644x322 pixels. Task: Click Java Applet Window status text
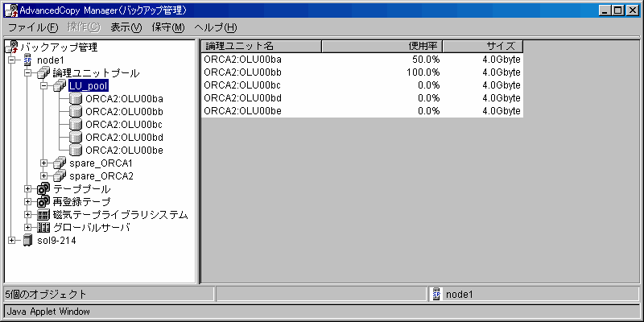coord(48,312)
